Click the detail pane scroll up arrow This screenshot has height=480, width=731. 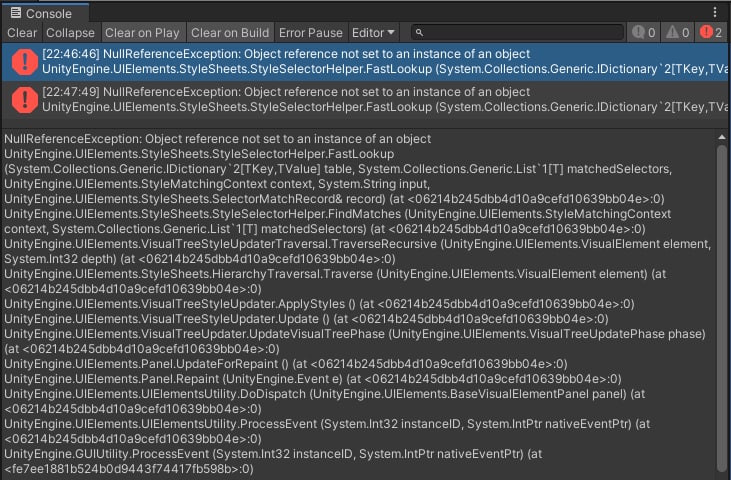tap(722, 137)
